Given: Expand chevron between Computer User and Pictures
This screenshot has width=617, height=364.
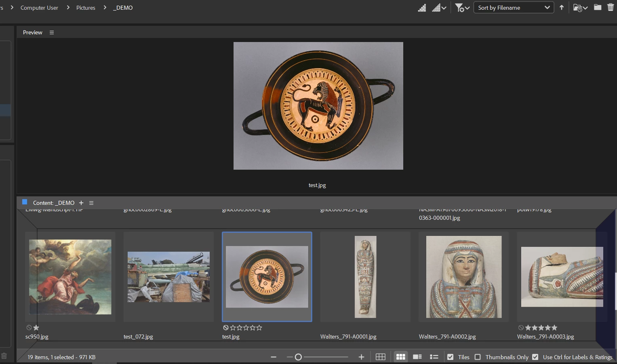Looking at the screenshot, I should coord(68,7).
